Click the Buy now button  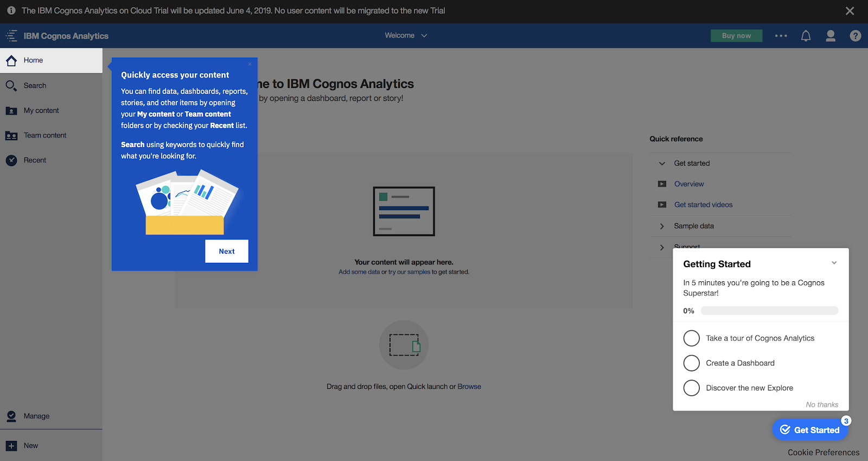click(736, 36)
